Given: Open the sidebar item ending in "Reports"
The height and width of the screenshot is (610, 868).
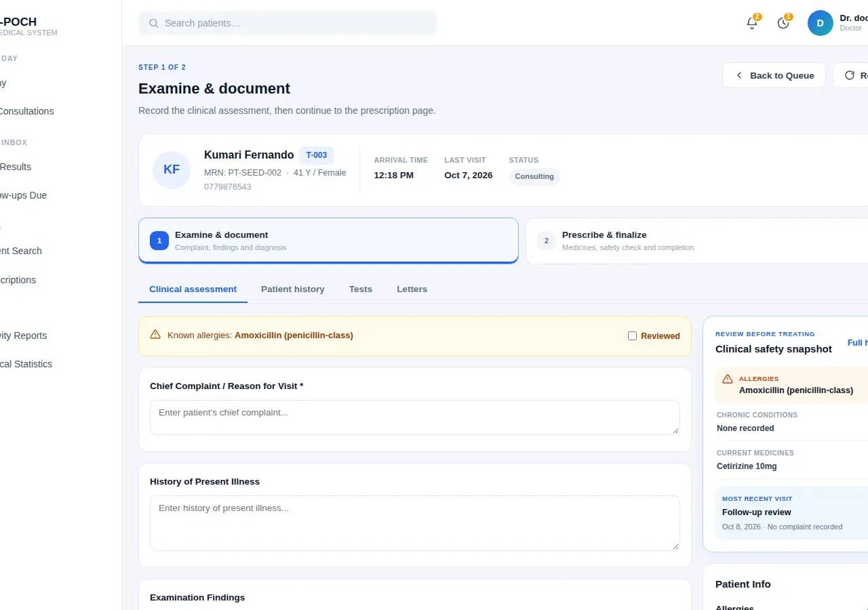Looking at the screenshot, I should click(x=23, y=335).
